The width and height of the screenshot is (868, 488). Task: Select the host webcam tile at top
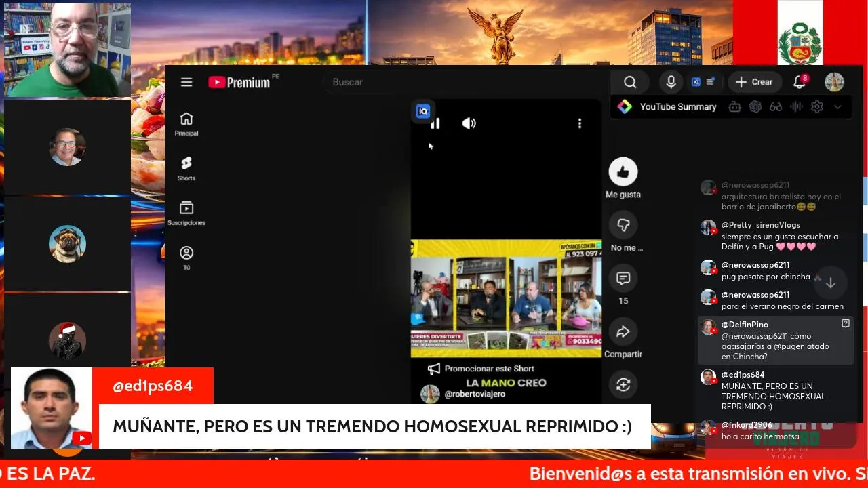tap(67, 49)
